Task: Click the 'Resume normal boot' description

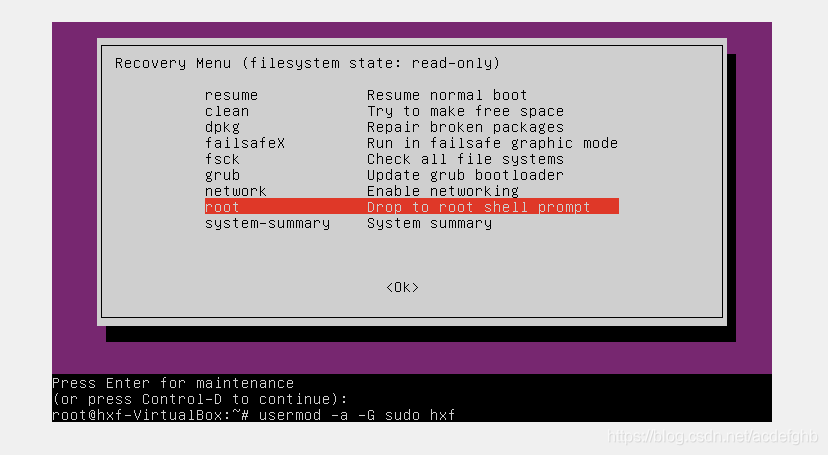Action: [447, 95]
